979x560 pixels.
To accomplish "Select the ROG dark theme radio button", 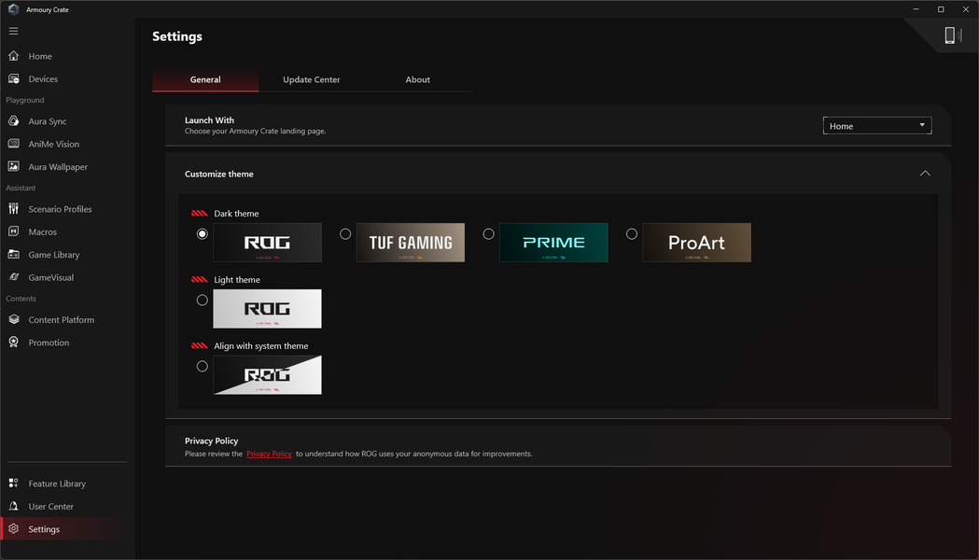I will (202, 234).
